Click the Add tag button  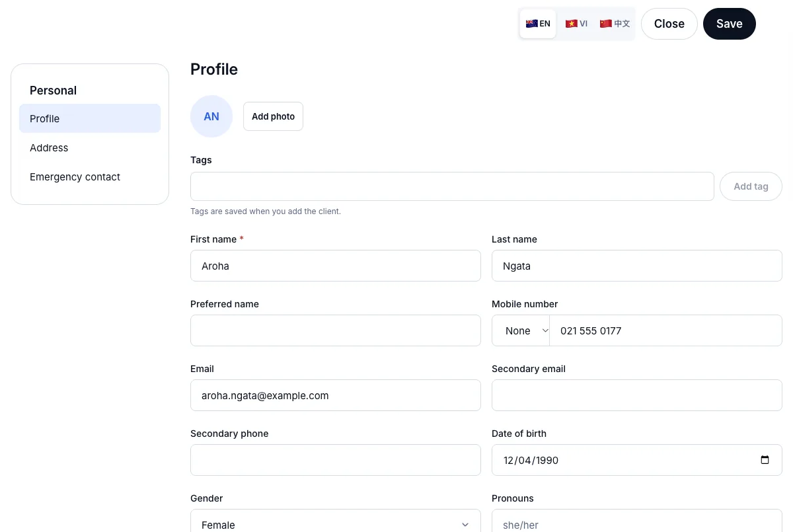pos(751,186)
